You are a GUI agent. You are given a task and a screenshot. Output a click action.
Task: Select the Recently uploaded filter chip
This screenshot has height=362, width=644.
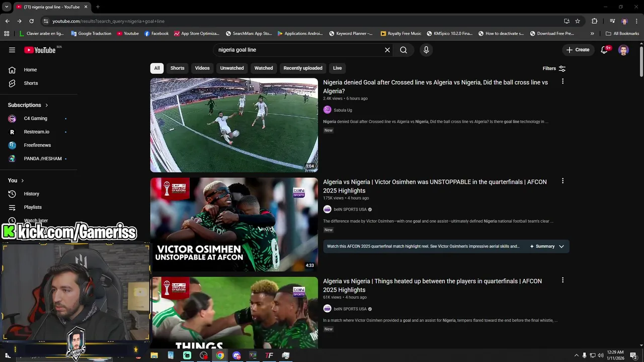(x=303, y=68)
